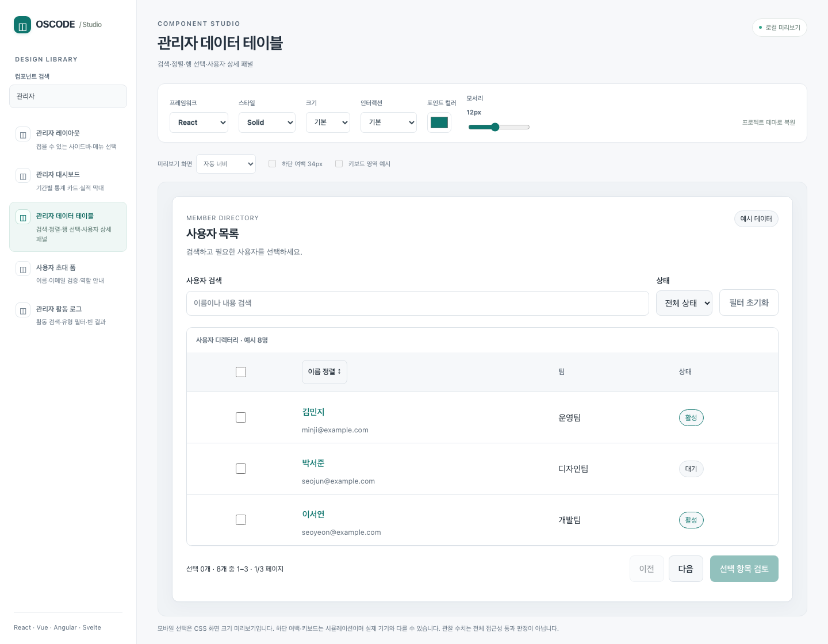Open user 박서준's details
828x644 pixels.
click(313, 463)
